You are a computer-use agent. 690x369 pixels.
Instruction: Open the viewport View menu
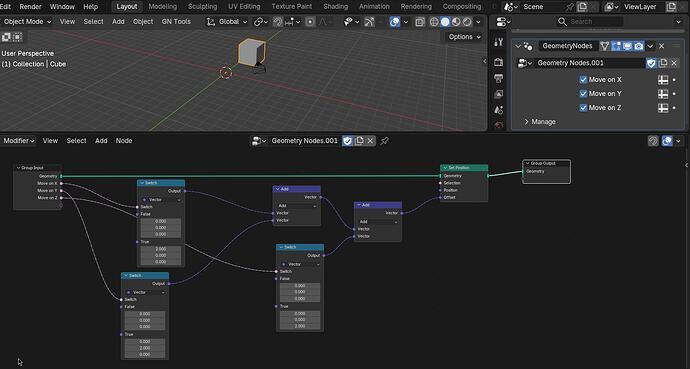pos(67,22)
